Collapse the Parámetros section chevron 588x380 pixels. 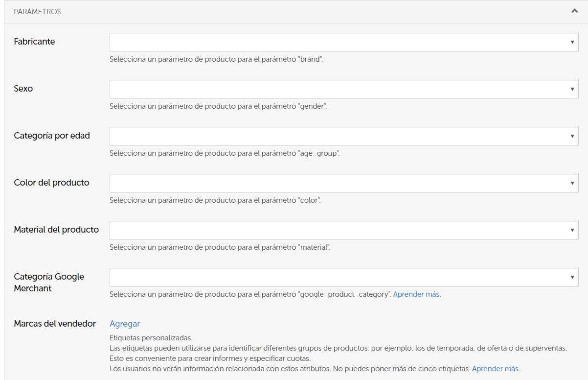pyautogui.click(x=575, y=11)
